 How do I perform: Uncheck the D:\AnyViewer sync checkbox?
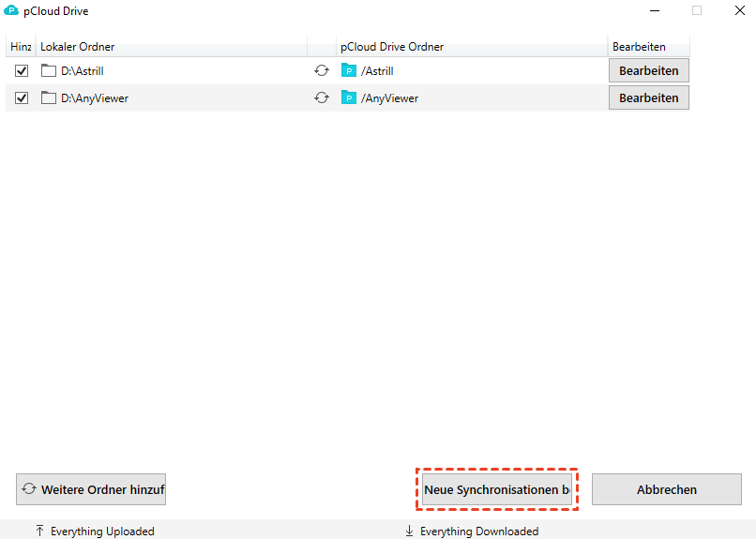tap(22, 97)
